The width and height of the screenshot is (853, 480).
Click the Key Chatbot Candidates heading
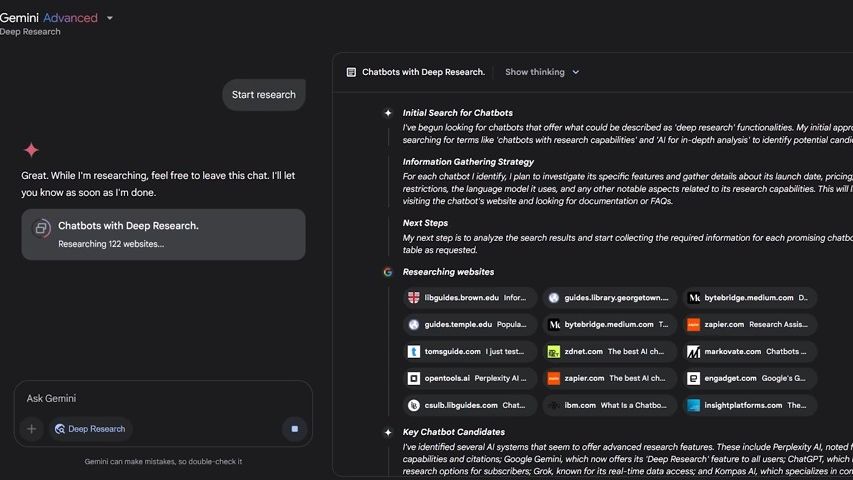454,432
